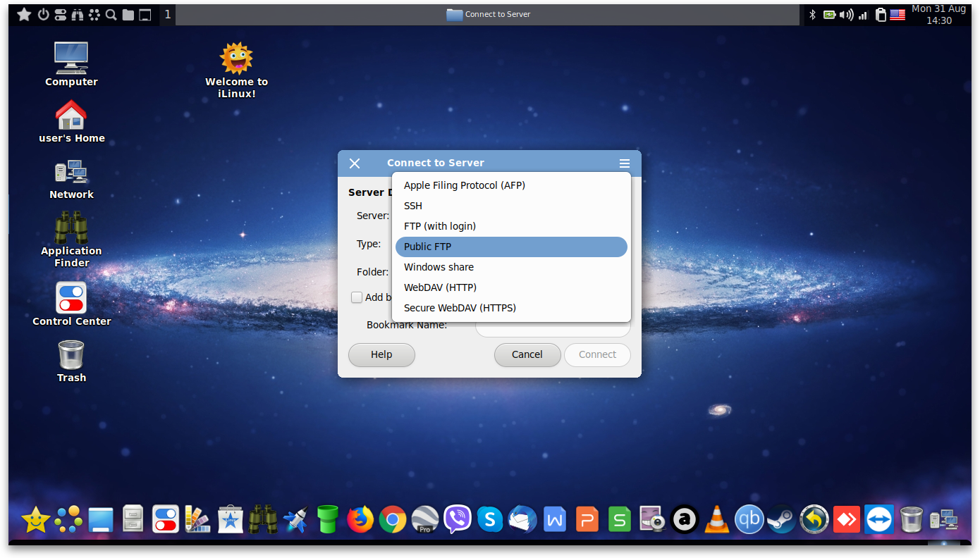Open the software store bag dock icon
Image resolution: width=980 pixels, height=558 pixels.
coord(231,520)
